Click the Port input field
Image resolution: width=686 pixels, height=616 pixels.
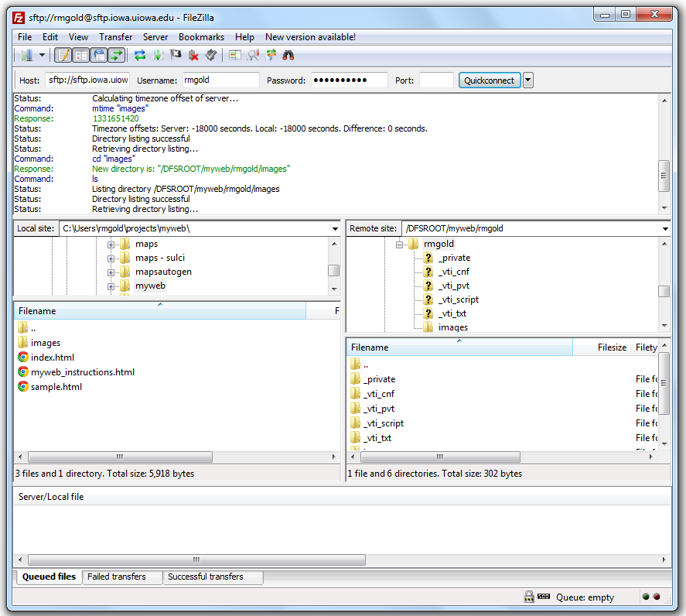436,80
